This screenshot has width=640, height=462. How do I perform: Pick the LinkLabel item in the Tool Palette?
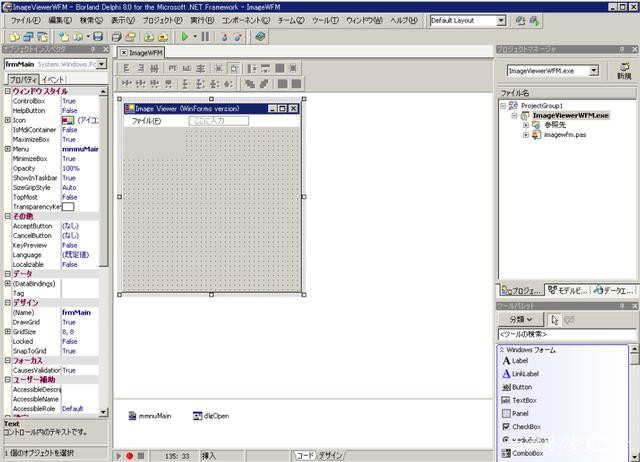coord(520,374)
